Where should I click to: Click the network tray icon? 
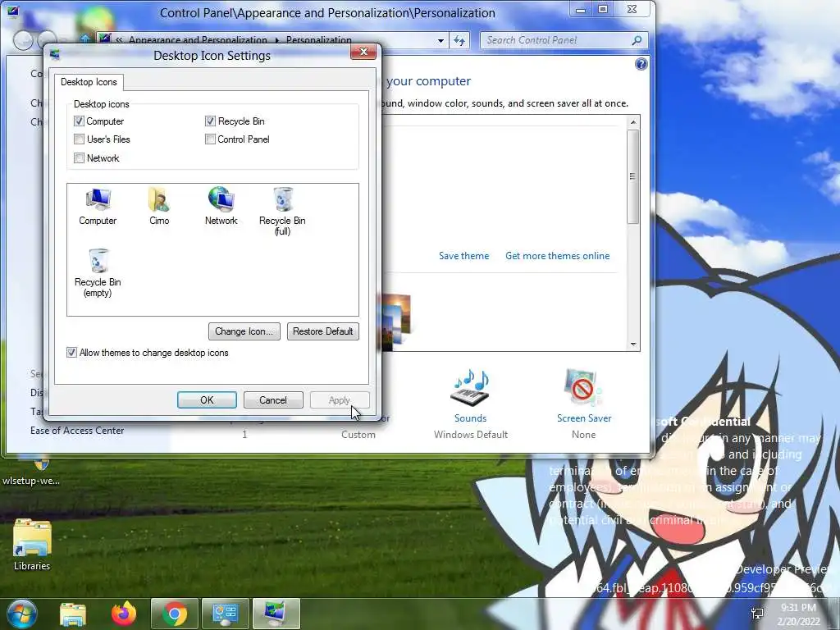click(757, 614)
